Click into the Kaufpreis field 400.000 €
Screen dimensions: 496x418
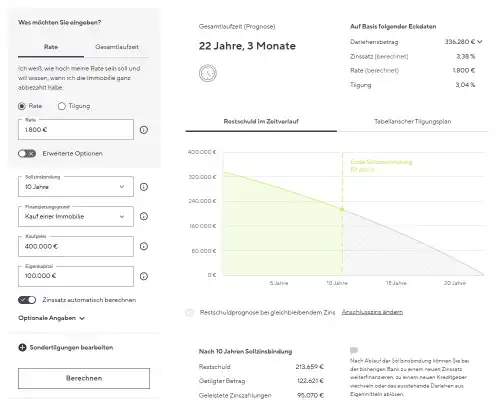coord(76,246)
